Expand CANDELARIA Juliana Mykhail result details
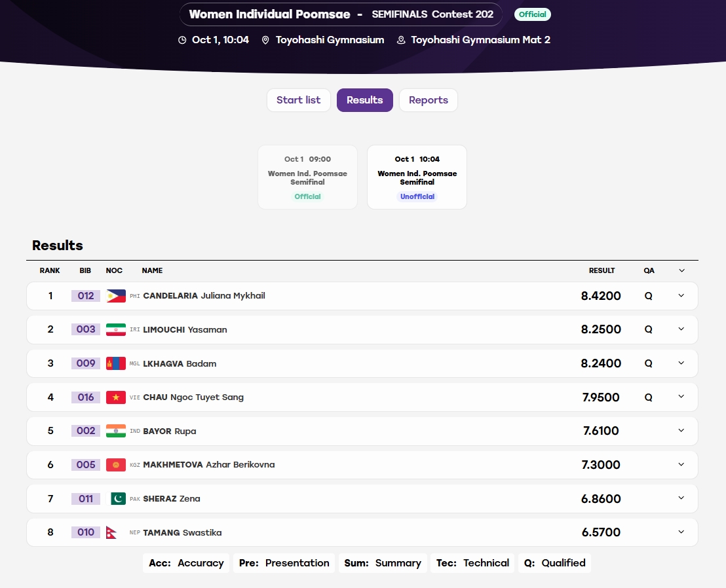 point(681,295)
